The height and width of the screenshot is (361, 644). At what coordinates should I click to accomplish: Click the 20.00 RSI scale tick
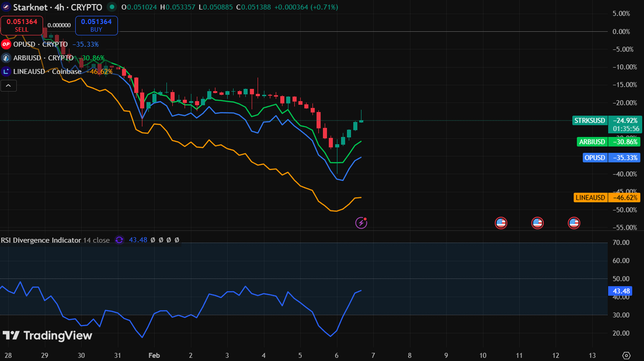tap(621, 333)
